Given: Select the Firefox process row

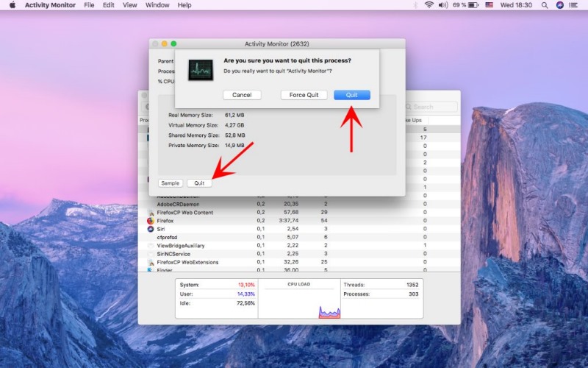Looking at the screenshot, I should click(299, 221).
